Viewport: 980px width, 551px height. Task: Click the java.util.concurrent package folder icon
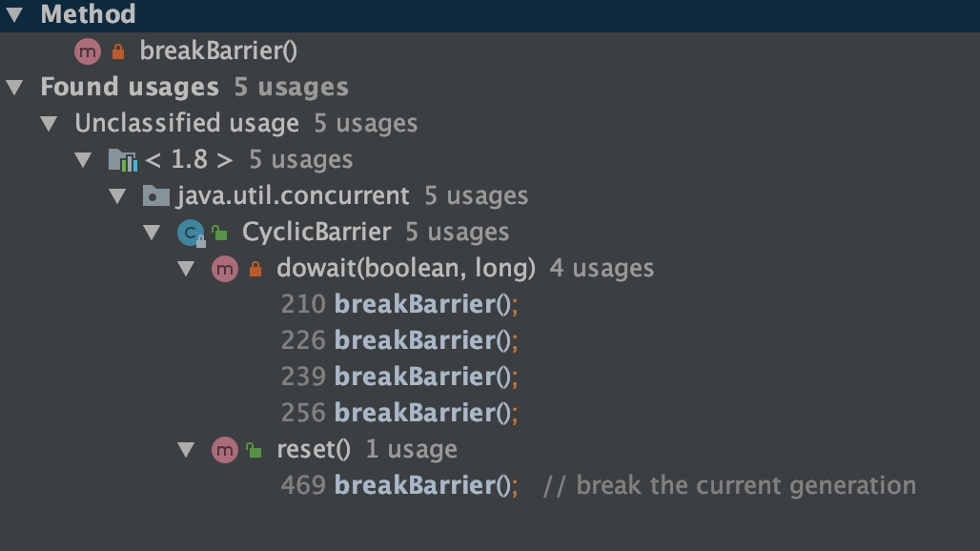[155, 196]
